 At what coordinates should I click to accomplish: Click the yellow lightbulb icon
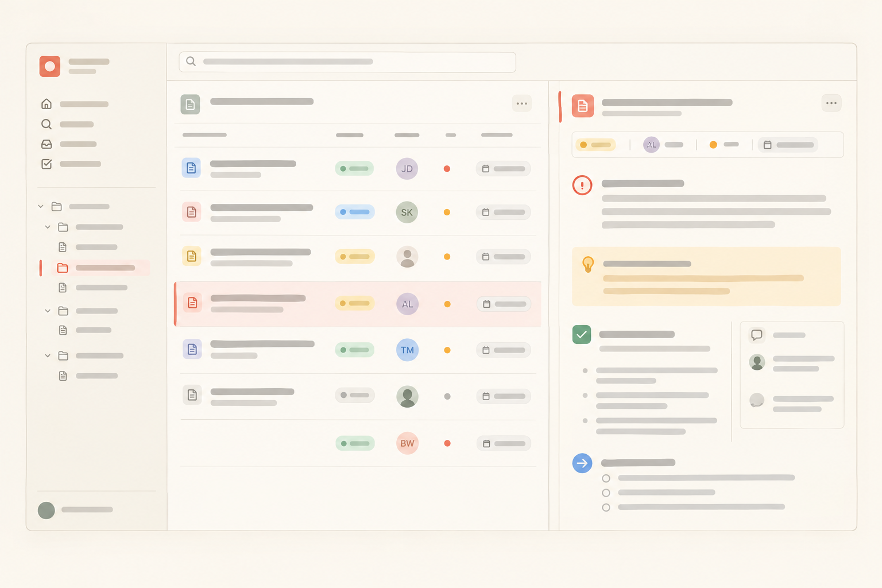[x=588, y=265]
